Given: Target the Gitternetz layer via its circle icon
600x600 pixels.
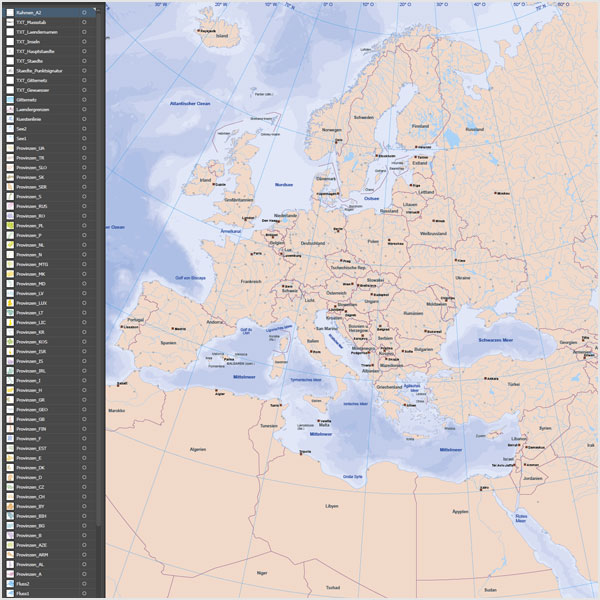Looking at the screenshot, I should (x=84, y=99).
